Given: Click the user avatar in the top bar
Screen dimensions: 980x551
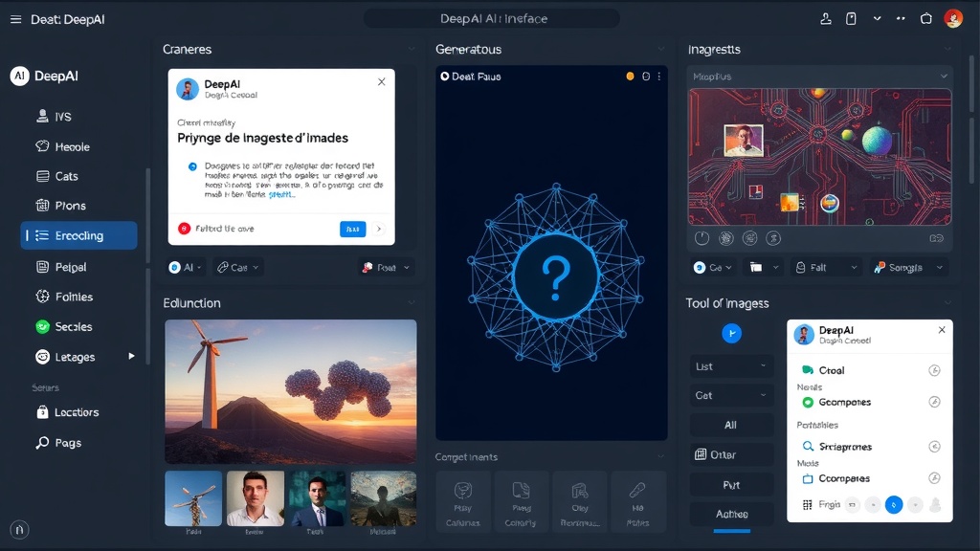Looking at the screenshot, I should 953,18.
